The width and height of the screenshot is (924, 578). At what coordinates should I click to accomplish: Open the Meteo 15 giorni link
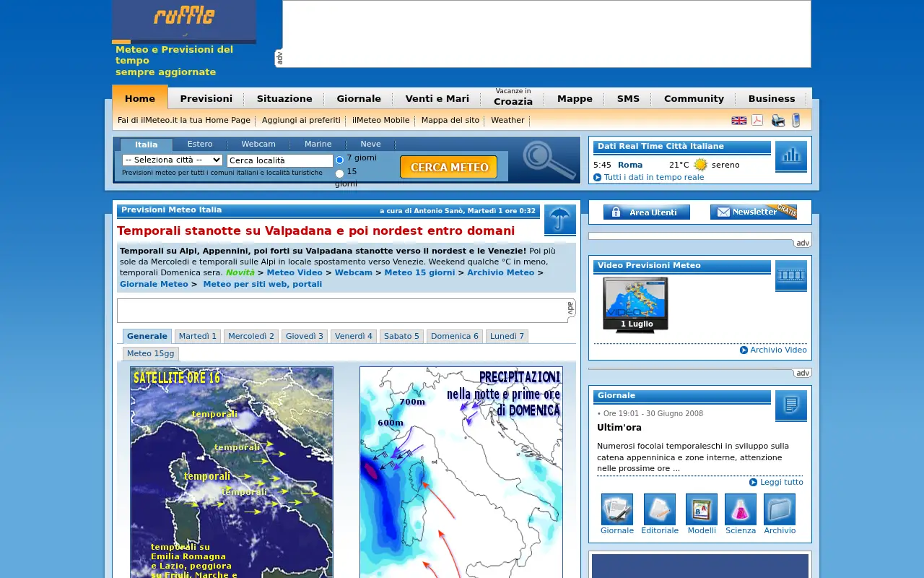[x=420, y=273]
